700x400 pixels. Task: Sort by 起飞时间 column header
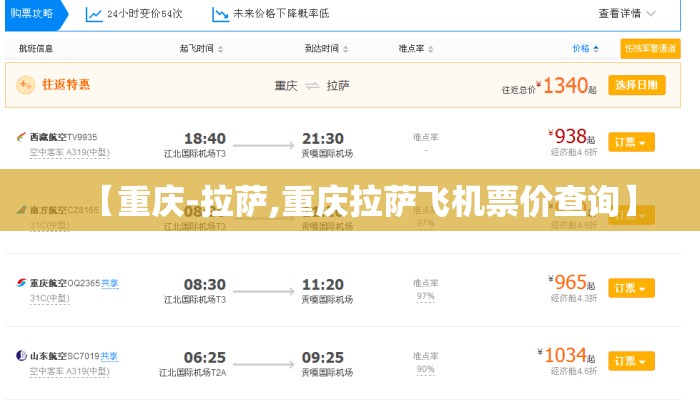coord(201,49)
